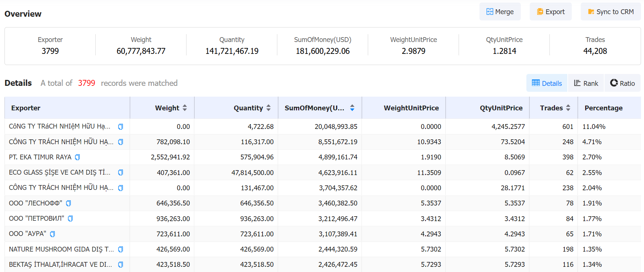Viewport: 644px width, 272px height.
Task: Copy exporter name in the 8,551,672.19 row
Action: tap(121, 142)
